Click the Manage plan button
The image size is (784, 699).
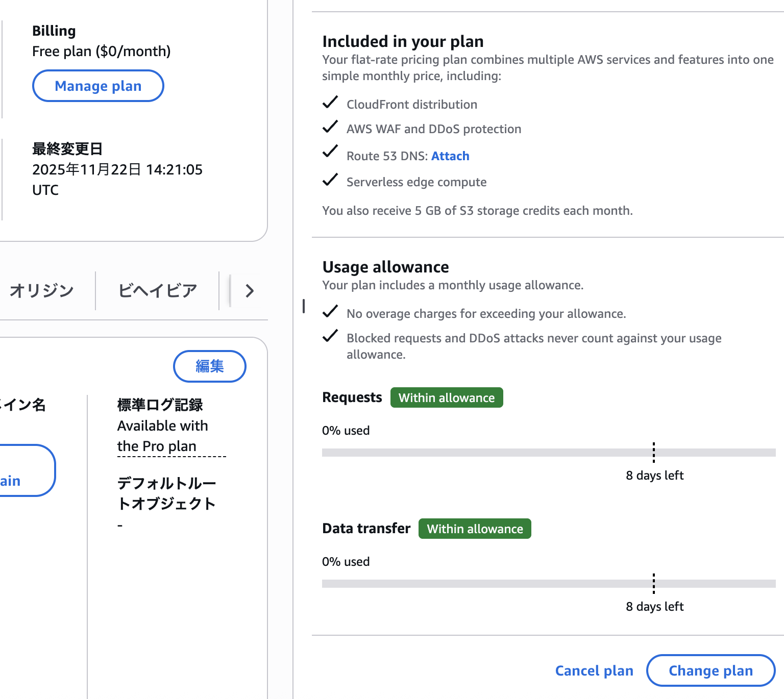(x=98, y=86)
